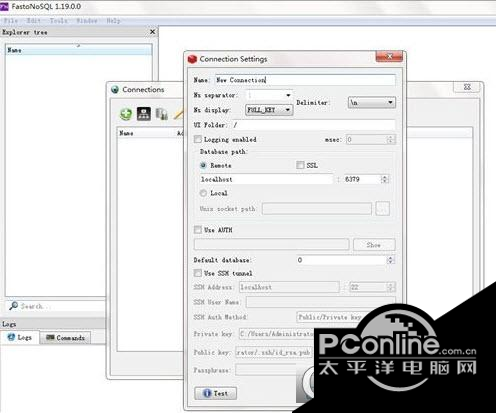The image size is (496, 413).
Task: Click the localhost host field under Remote
Action: coord(266,179)
